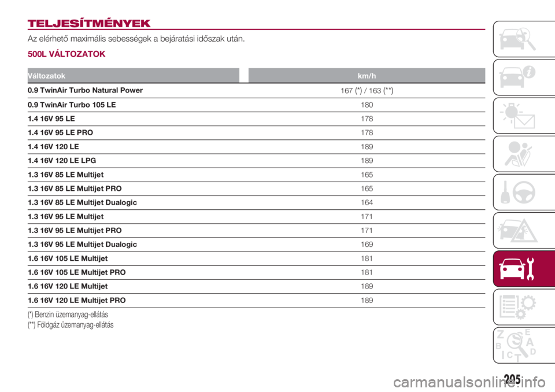This screenshot has height=392, width=555.
Task: Select the value '167 (*) / 163 (**)'
Action: (367, 91)
